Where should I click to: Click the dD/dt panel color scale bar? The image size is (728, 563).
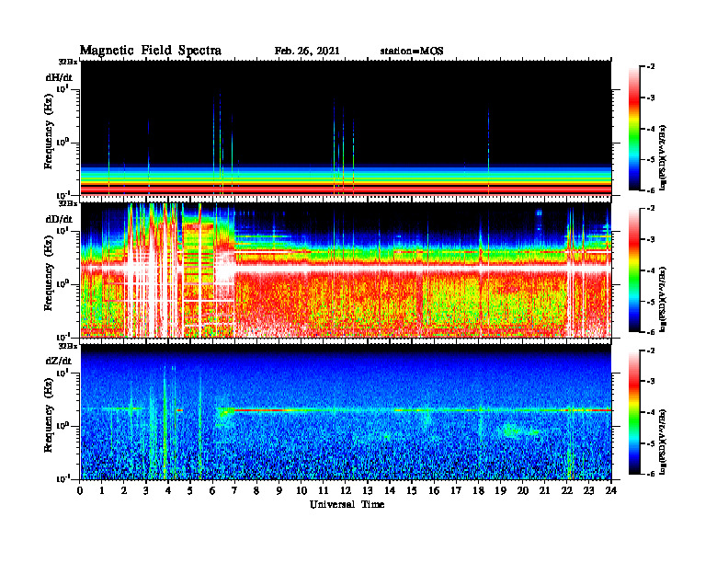(634, 270)
